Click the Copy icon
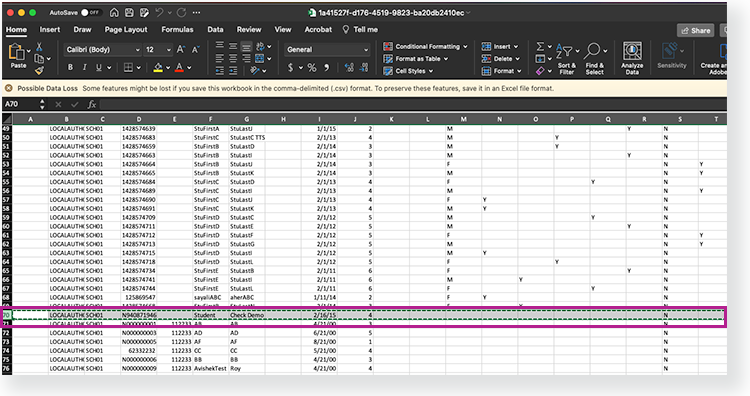Image resolution: width=750 pixels, height=396 pixels. tap(39, 58)
